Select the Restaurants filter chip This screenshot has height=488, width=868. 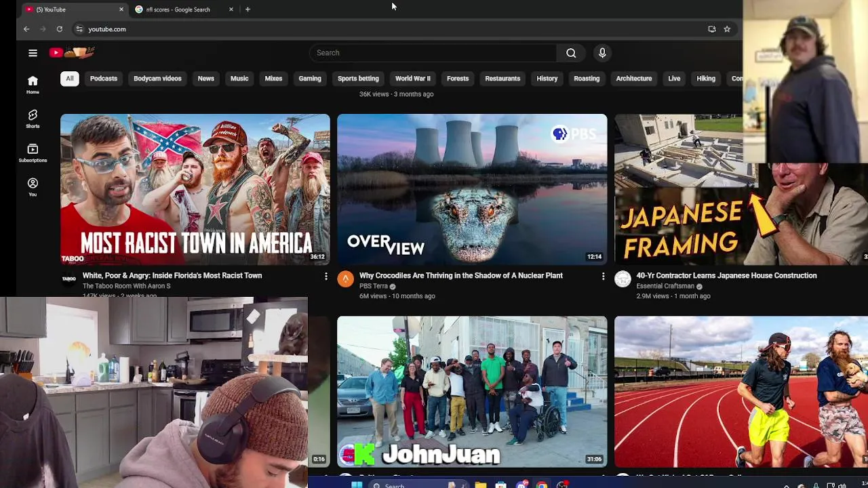click(502, 79)
